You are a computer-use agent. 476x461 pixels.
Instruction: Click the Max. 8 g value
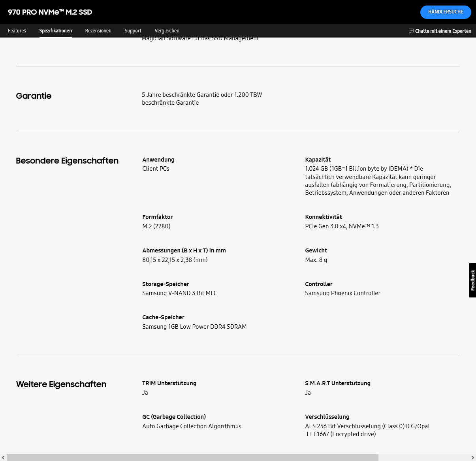click(x=316, y=260)
